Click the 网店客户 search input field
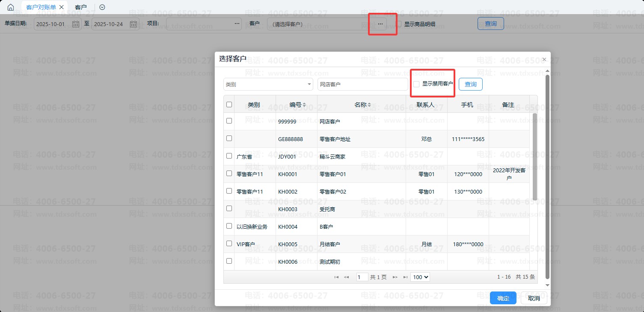The image size is (644, 312). [x=362, y=84]
